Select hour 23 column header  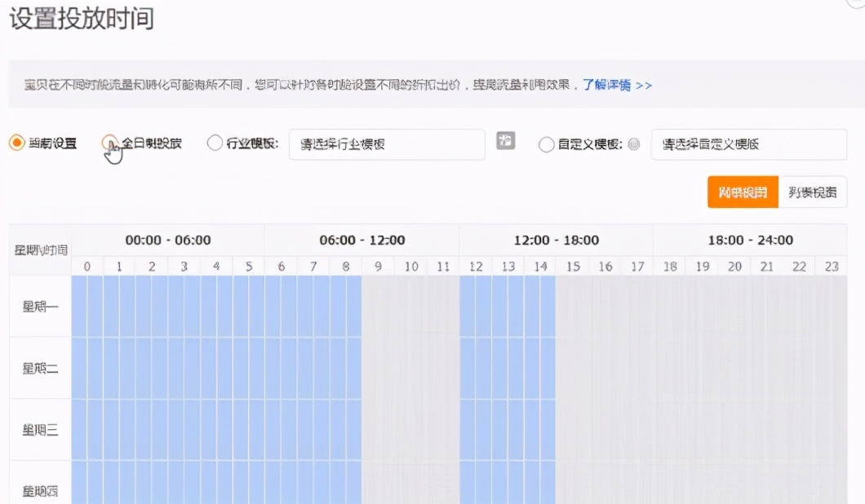pyautogui.click(x=832, y=267)
